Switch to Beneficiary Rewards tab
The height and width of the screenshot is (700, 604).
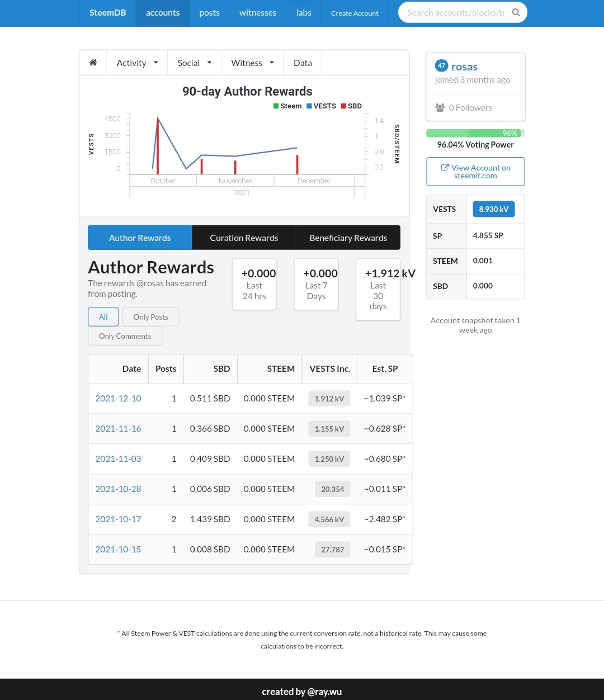click(x=348, y=238)
